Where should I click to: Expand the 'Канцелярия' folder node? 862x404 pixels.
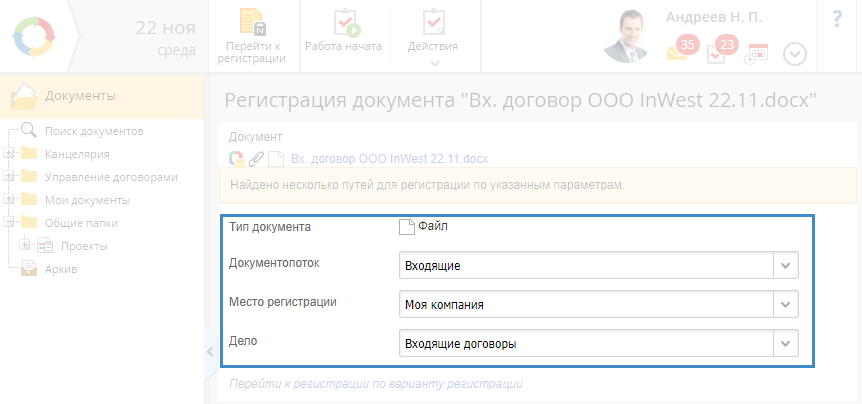click(x=9, y=154)
